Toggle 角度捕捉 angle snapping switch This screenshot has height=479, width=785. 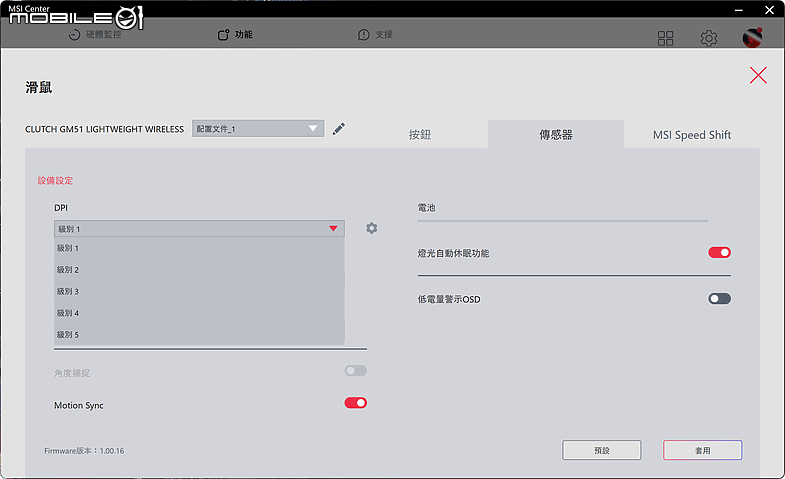(x=355, y=370)
